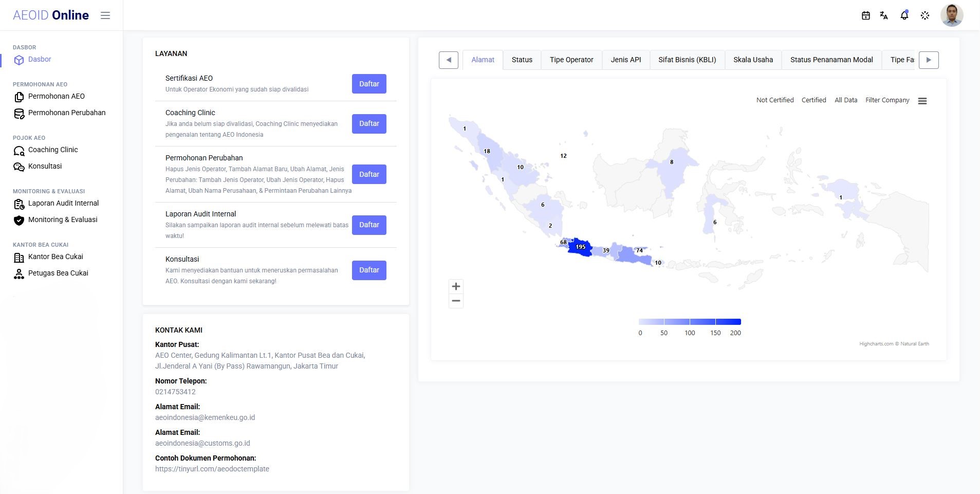Image resolution: width=980 pixels, height=494 pixels.
Task: Click Daftar for Konsultasi
Action: tap(369, 270)
